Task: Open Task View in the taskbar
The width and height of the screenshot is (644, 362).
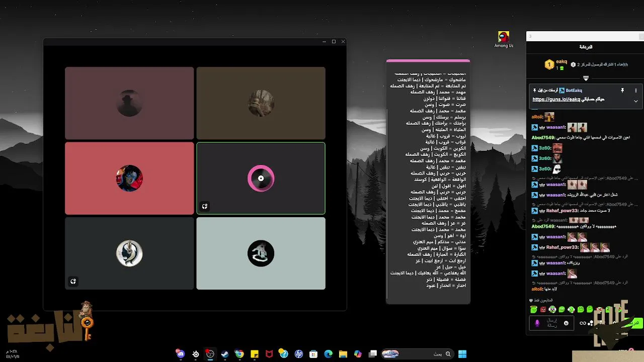Action: [373, 354]
